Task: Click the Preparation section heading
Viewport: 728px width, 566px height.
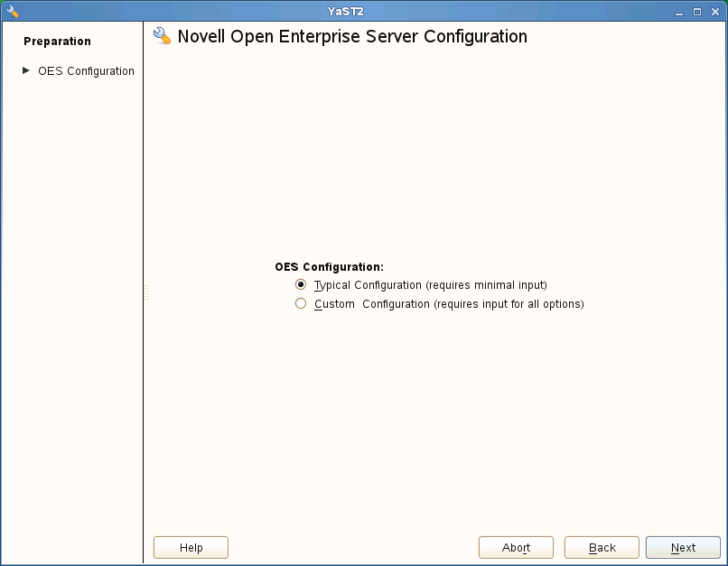Action: coord(57,42)
